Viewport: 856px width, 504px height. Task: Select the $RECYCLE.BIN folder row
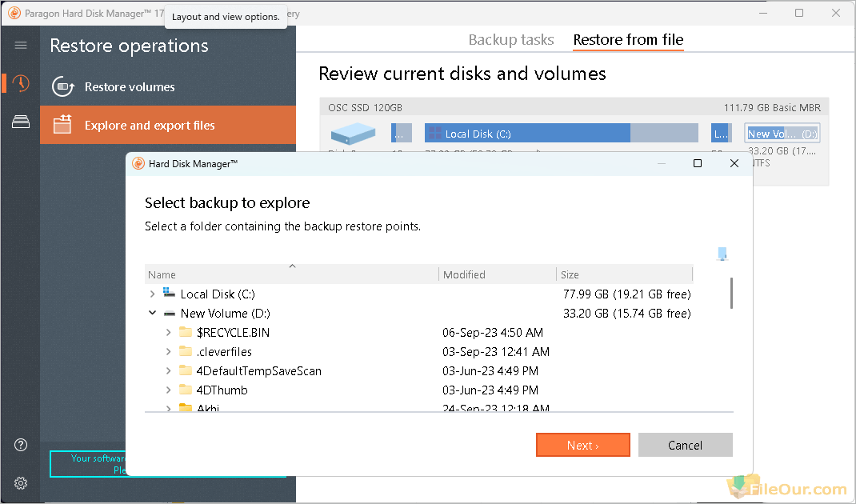[418, 332]
